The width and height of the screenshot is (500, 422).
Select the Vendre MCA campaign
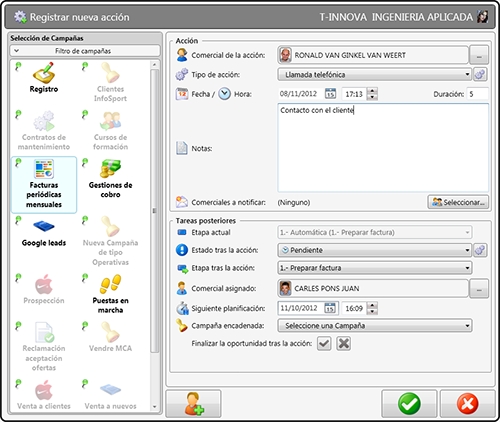click(x=110, y=337)
